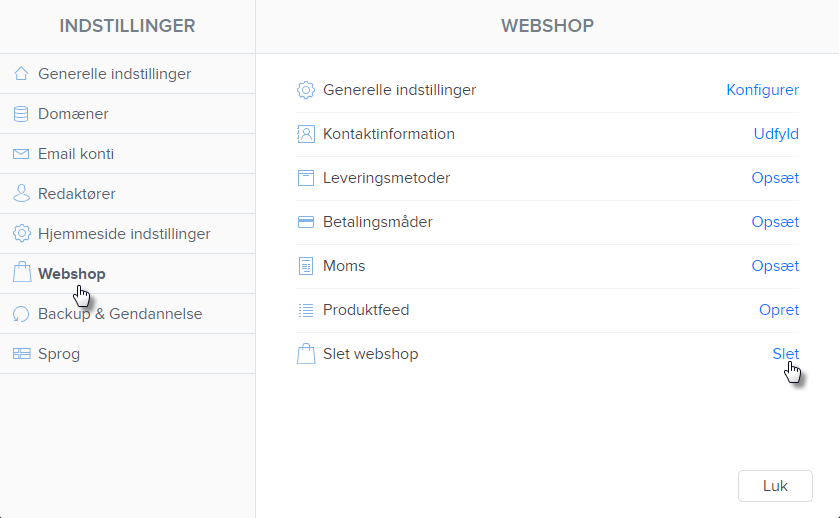This screenshot has height=518, width=840.
Task: Click the language icon next to Sprog
Action: pyautogui.click(x=21, y=354)
